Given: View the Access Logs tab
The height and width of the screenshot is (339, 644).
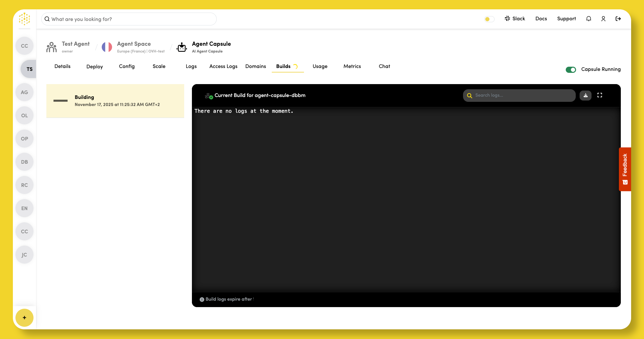Looking at the screenshot, I should (x=223, y=66).
